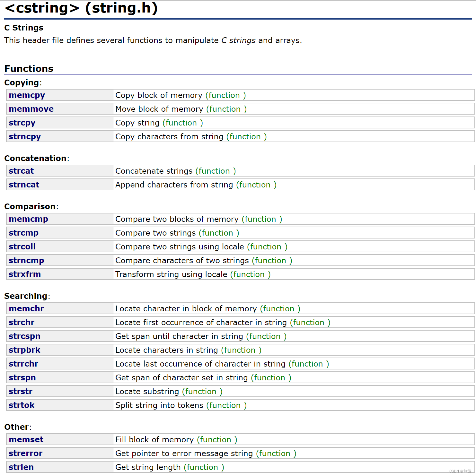
Task: Click 'Move block of memory' description
Action: click(159, 109)
